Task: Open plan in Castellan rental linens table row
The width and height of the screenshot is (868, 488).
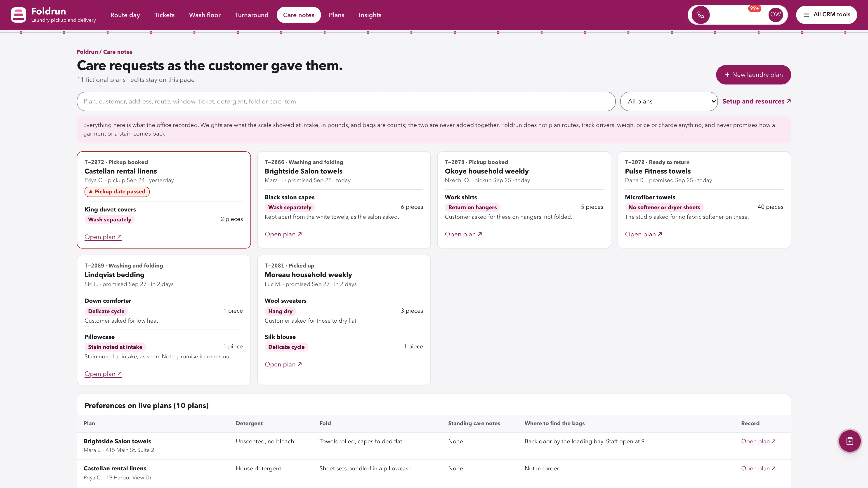Action: point(758,469)
